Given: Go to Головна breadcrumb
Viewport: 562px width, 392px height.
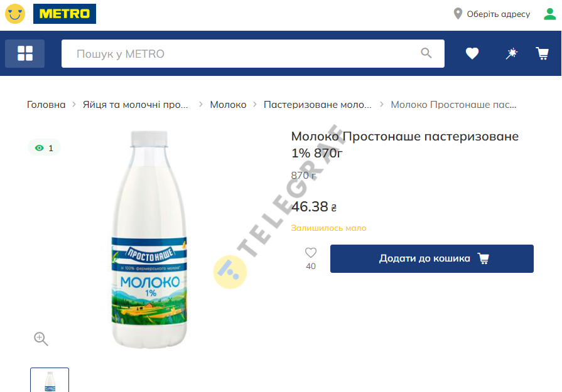Looking at the screenshot, I should tap(46, 105).
